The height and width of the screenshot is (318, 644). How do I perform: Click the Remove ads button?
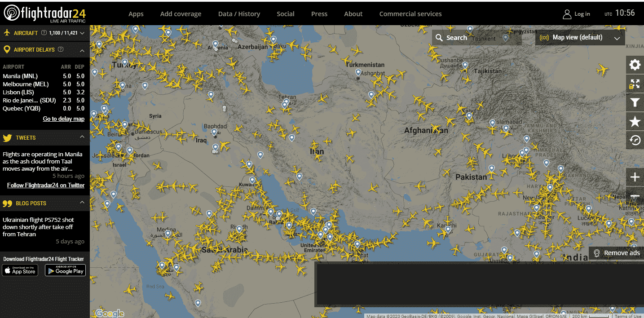pyautogui.click(x=617, y=253)
